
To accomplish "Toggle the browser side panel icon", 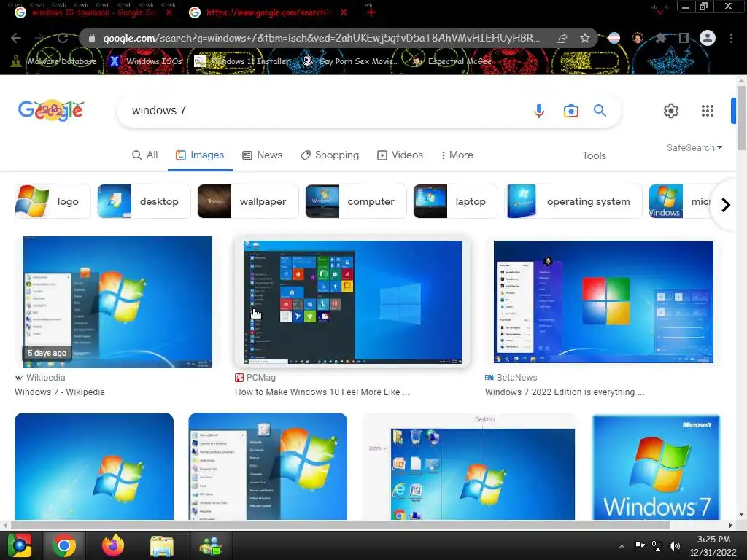I will coord(684,38).
